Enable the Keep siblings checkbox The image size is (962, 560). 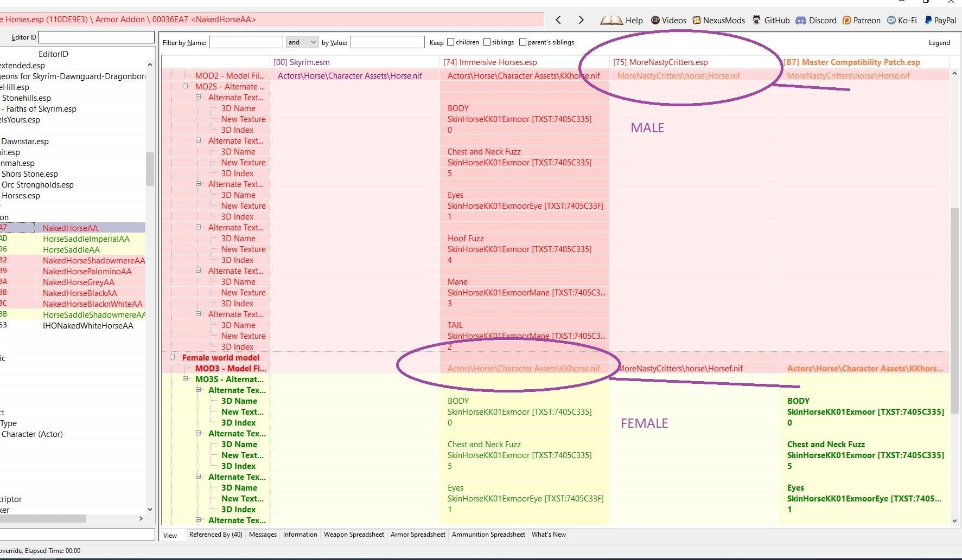[487, 42]
